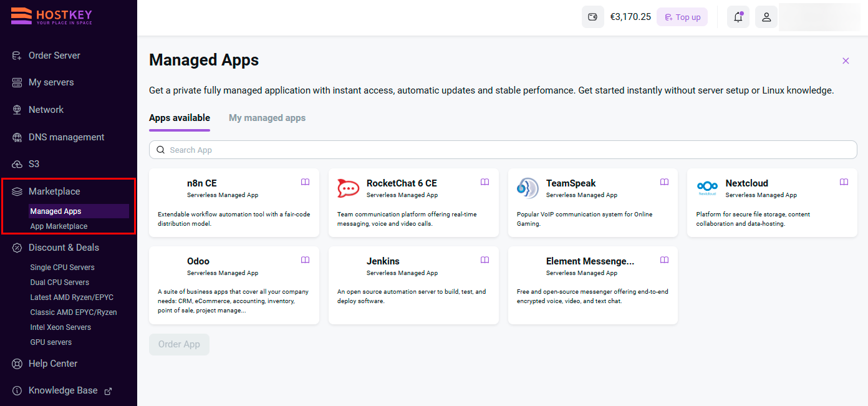Click the HOSTKEY logo

52,16
